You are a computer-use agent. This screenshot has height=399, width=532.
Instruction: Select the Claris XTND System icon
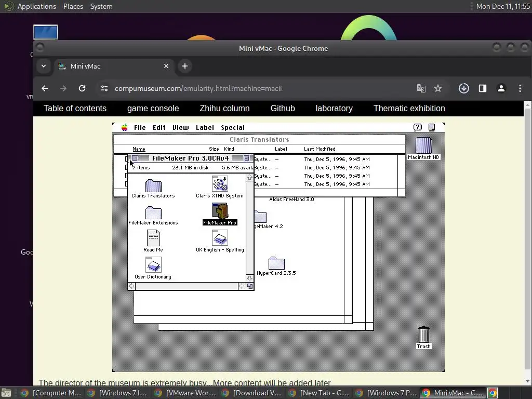220,184
